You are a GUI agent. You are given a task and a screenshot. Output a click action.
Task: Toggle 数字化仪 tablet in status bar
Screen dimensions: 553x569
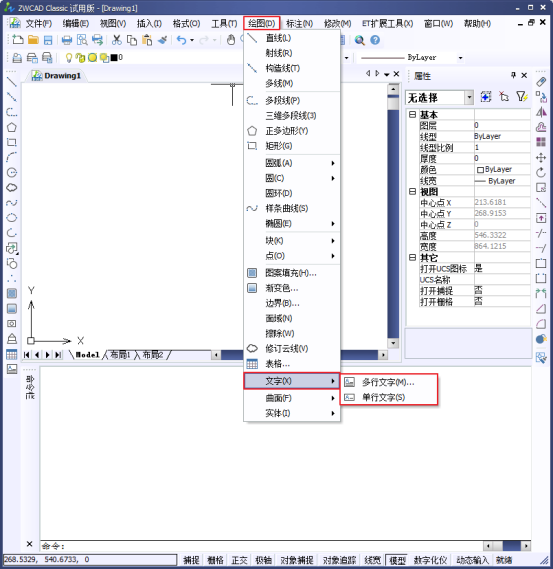click(x=430, y=560)
